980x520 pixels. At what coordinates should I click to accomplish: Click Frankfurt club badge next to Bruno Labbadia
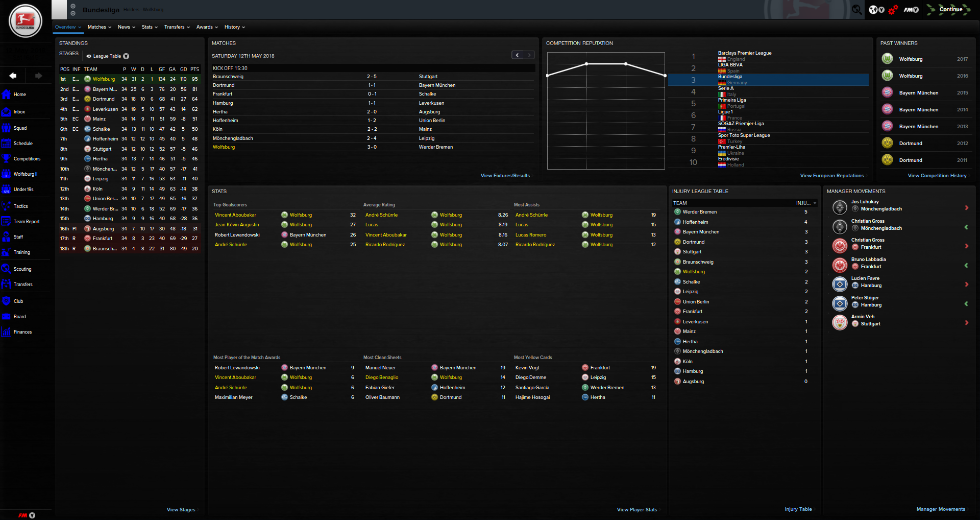(x=840, y=265)
